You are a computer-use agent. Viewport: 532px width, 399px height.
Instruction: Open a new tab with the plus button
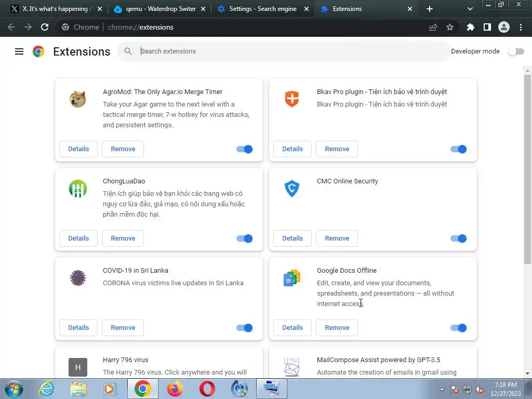click(x=430, y=9)
